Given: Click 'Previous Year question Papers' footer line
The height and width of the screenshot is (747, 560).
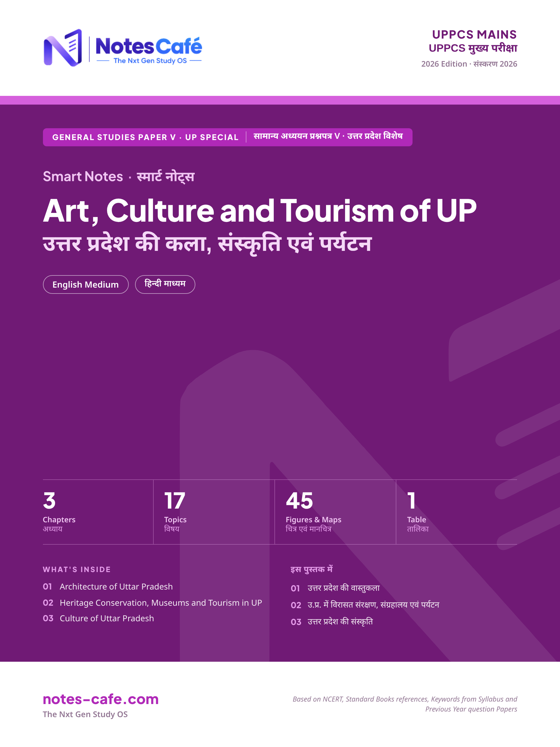Looking at the screenshot, I should point(471,709).
